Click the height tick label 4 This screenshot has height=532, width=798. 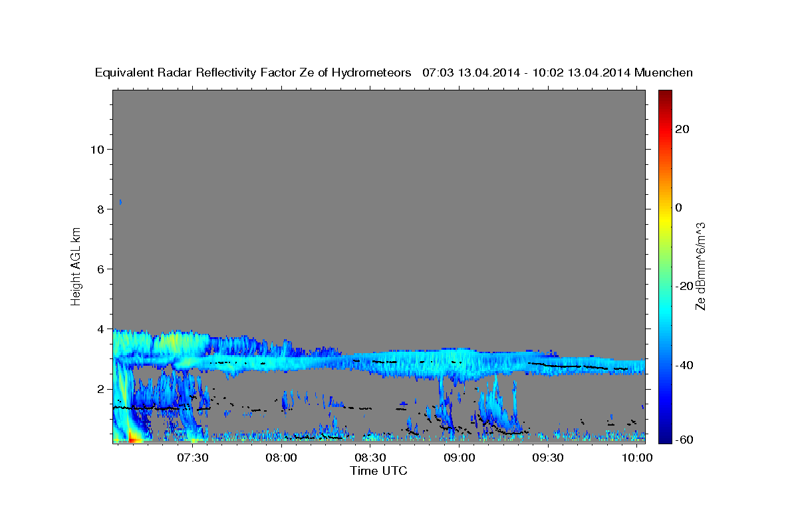[102, 329]
